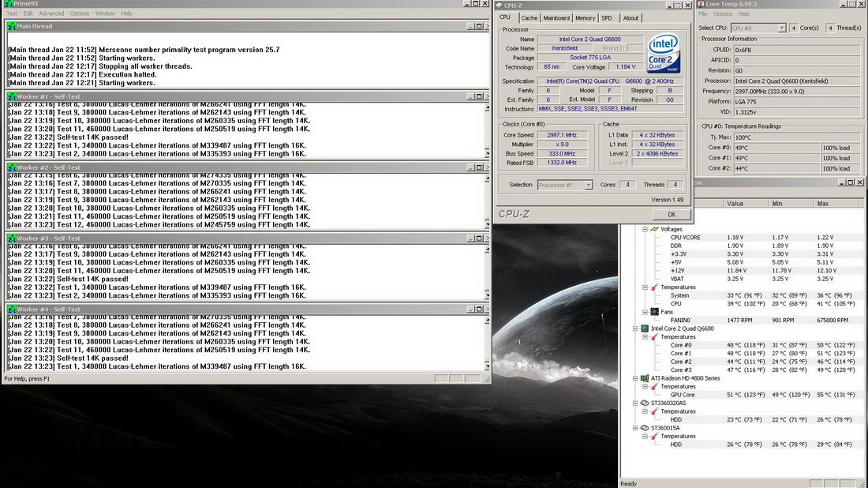Switch to the SPD tab in CPU-Z
868x488 pixels.
(x=607, y=18)
